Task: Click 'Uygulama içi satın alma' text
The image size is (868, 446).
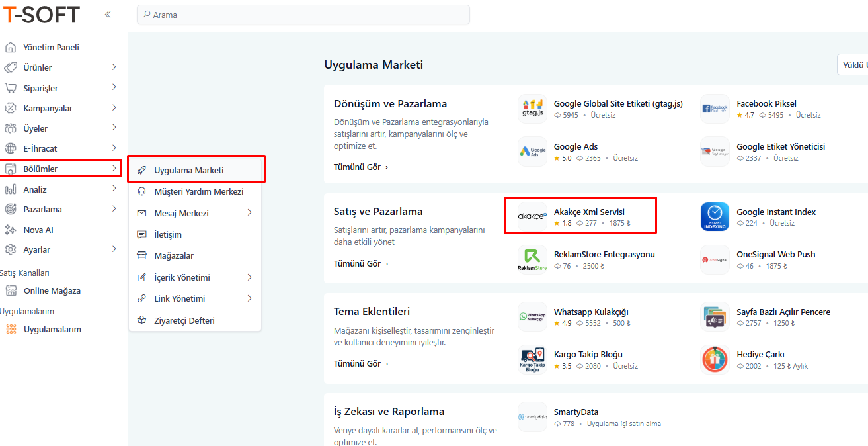Action: 623,424
